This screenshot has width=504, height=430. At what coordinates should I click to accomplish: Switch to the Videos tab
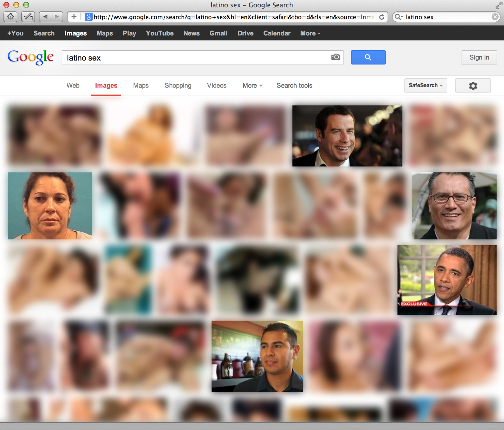[x=217, y=85]
